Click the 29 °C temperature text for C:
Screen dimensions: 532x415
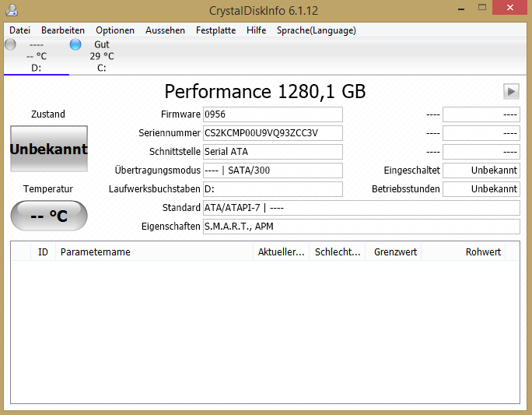tap(102, 56)
